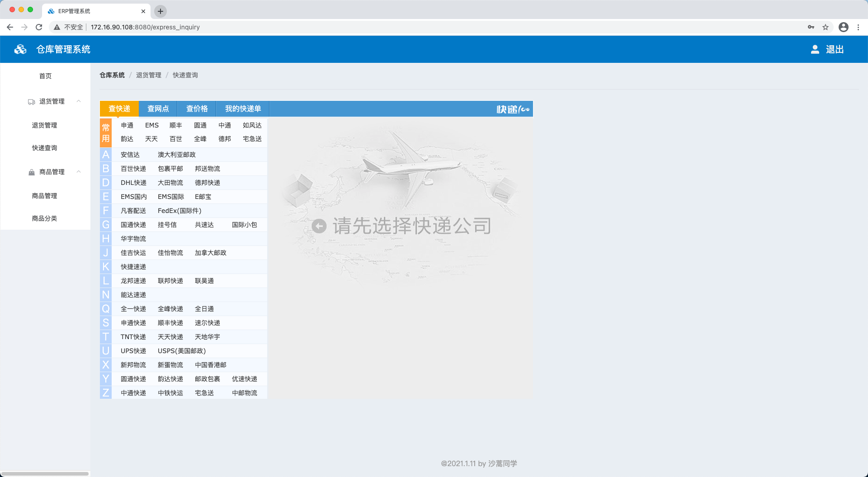Select letter G index block
The image size is (868, 477).
[105, 225]
